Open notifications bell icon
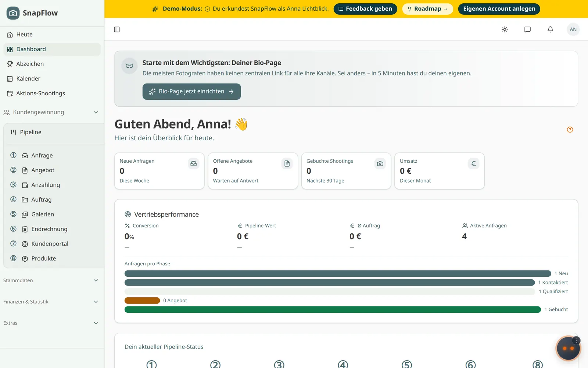Viewport: 588px width, 368px height. tap(550, 29)
